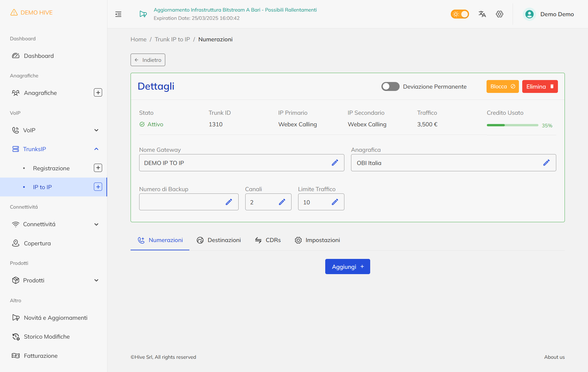Collapse the TrunksIP sidebar section
This screenshot has width=588, height=372.
(x=96, y=149)
